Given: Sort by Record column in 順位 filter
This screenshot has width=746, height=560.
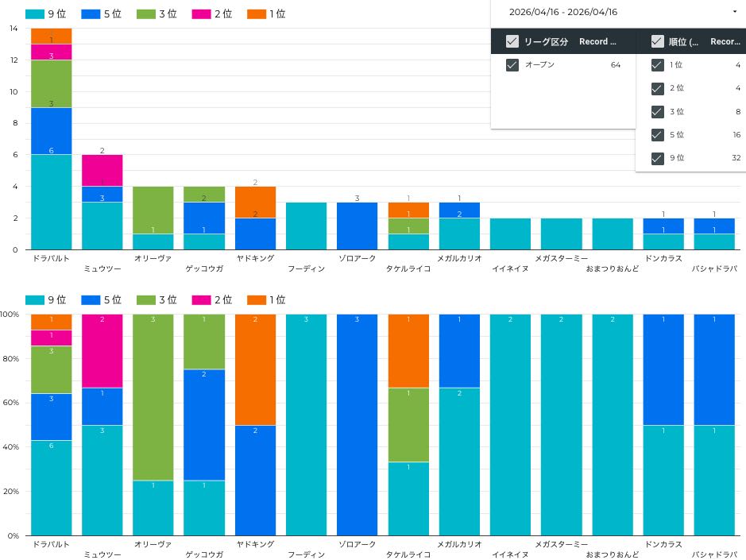Looking at the screenshot, I should coord(725,41).
